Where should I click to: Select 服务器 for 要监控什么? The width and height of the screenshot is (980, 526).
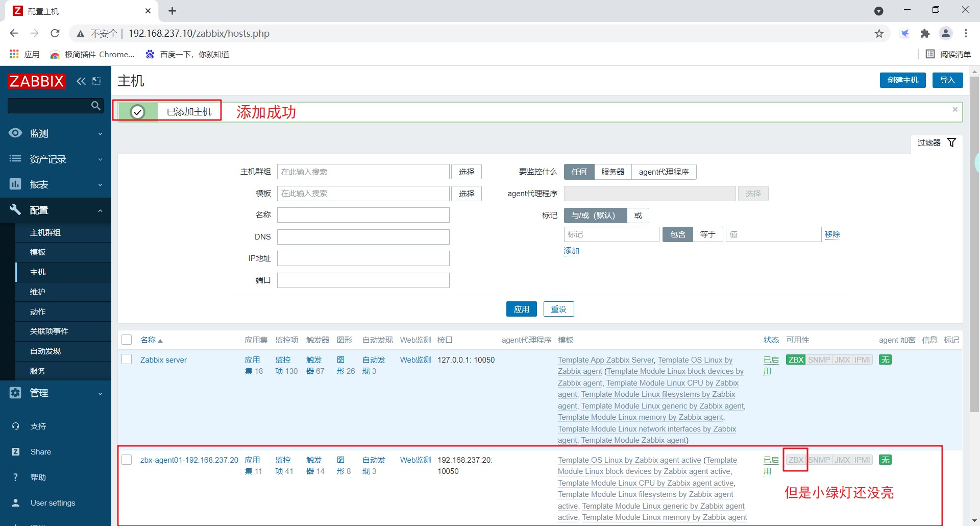pyautogui.click(x=612, y=172)
